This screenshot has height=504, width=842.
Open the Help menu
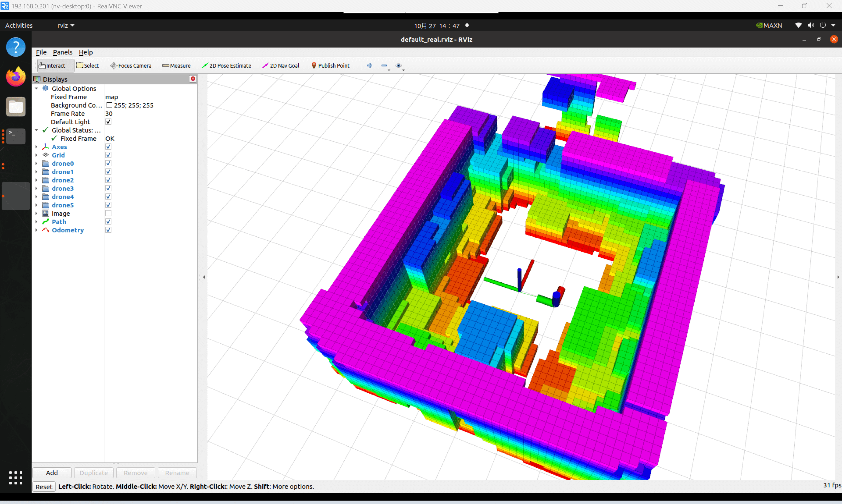[x=86, y=52]
